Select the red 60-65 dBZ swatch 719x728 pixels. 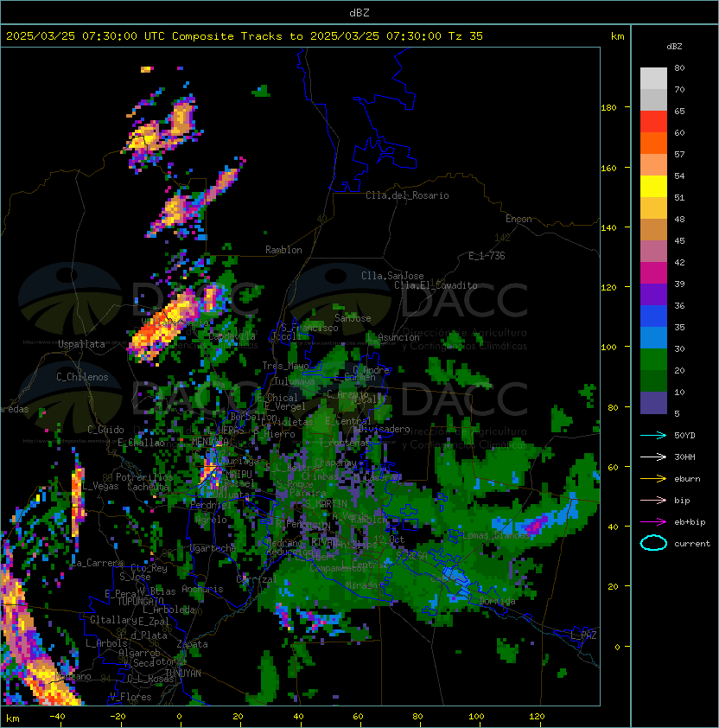click(653, 121)
